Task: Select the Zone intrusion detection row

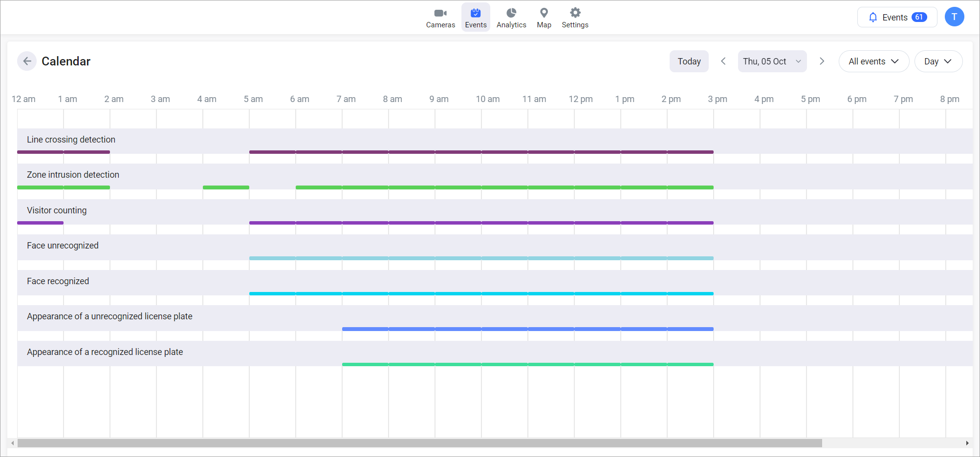Action: pos(73,175)
